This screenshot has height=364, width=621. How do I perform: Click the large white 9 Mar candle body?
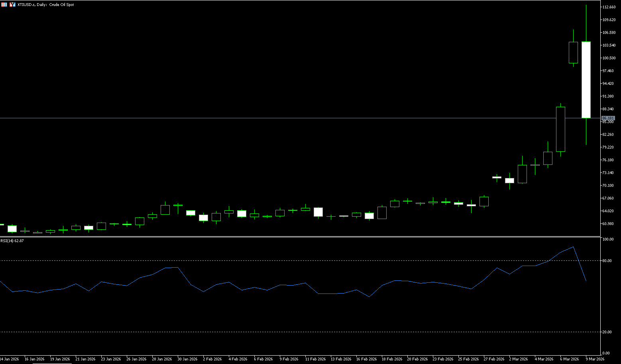[586, 80]
